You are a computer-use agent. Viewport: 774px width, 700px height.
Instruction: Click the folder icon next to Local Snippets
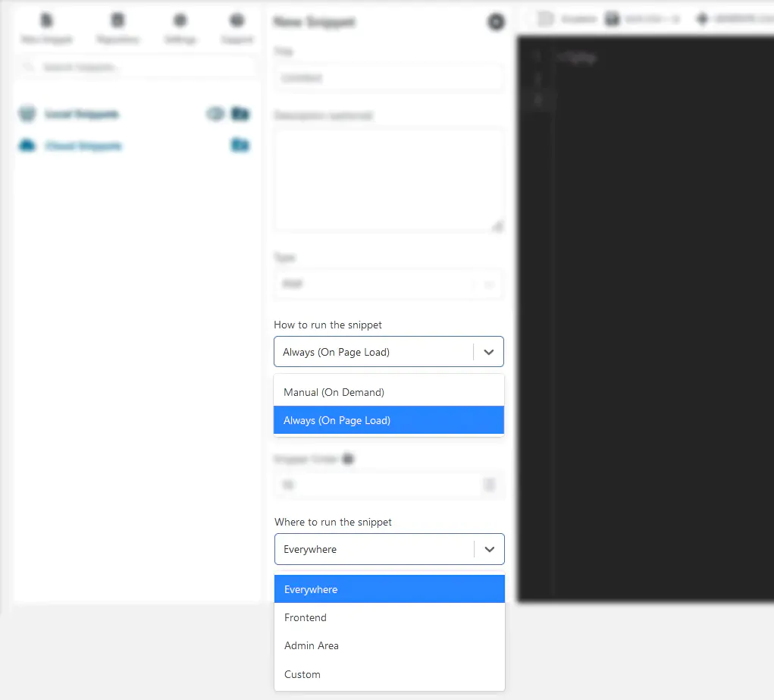[x=240, y=115]
